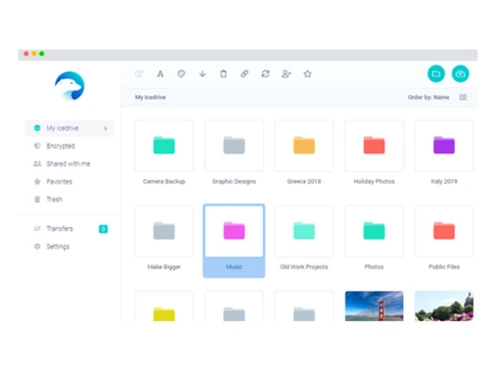Select the Greece 2018 folder
500x375 pixels.
click(x=304, y=146)
